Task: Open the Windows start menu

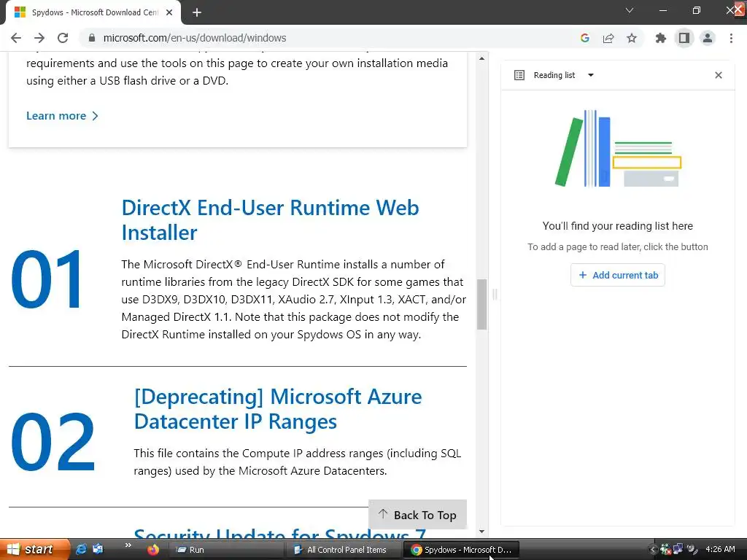Action: click(x=34, y=550)
